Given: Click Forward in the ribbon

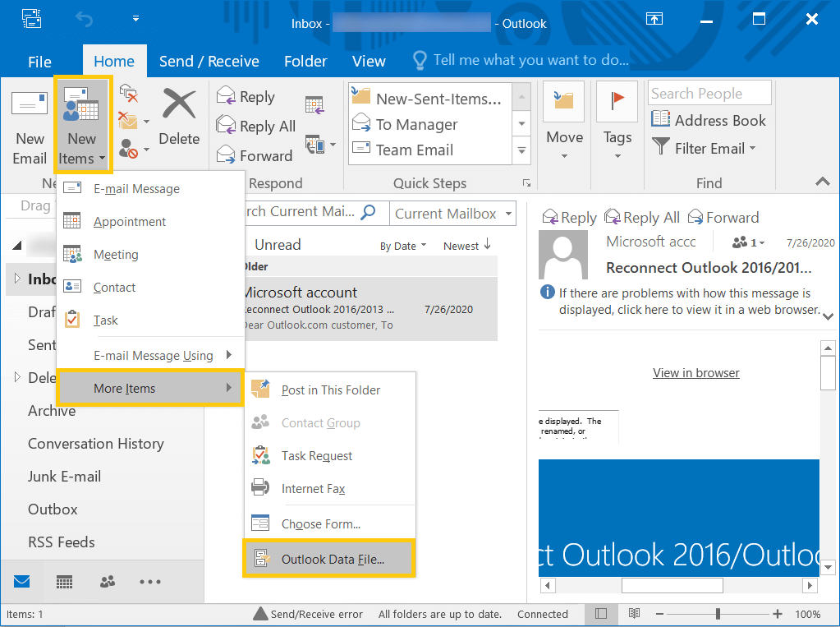Looking at the screenshot, I should click(255, 155).
